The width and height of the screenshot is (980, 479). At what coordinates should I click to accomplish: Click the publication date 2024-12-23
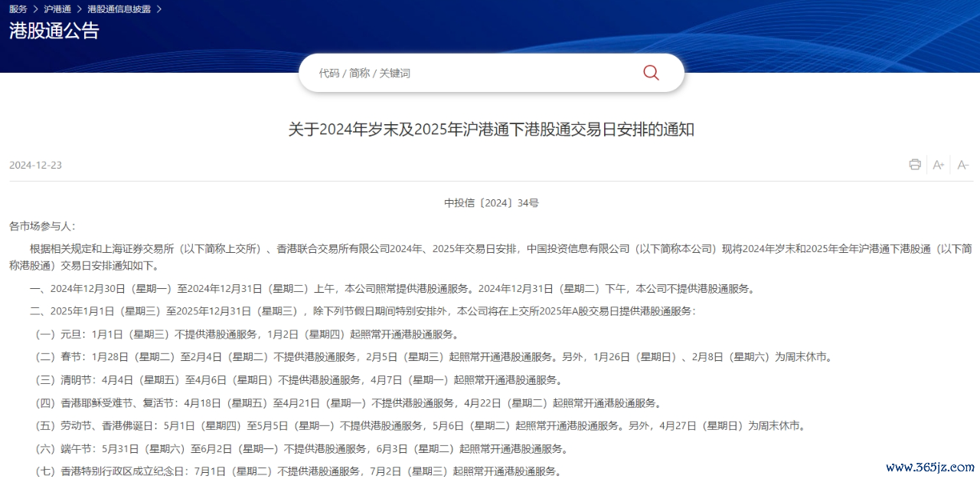(35, 166)
